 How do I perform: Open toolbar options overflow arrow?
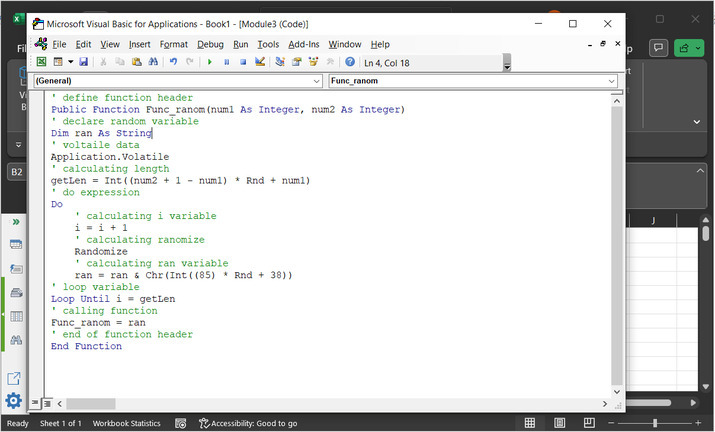(507, 63)
